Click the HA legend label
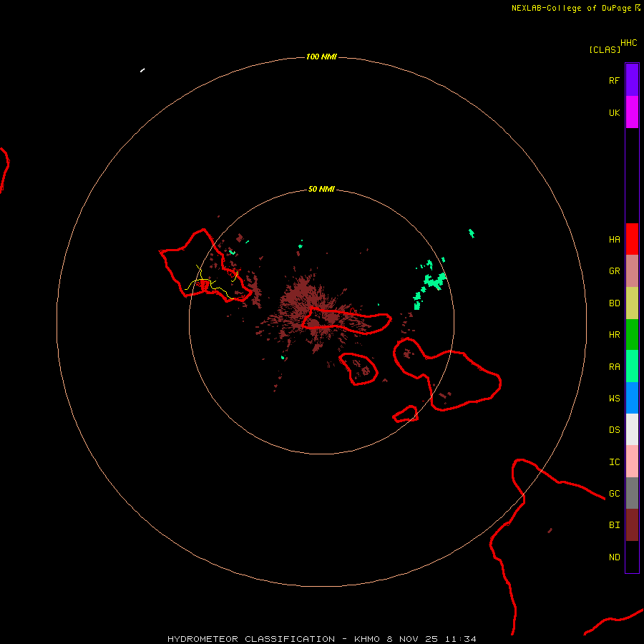 (614, 240)
